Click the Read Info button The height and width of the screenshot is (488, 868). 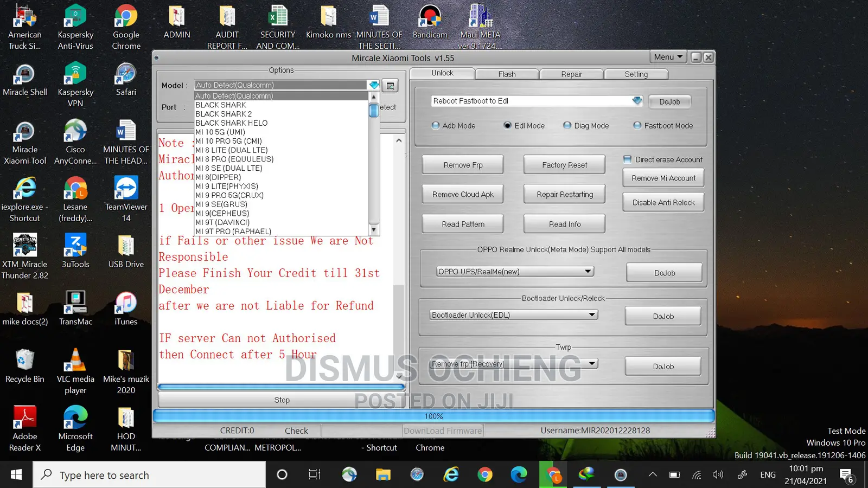tap(564, 224)
